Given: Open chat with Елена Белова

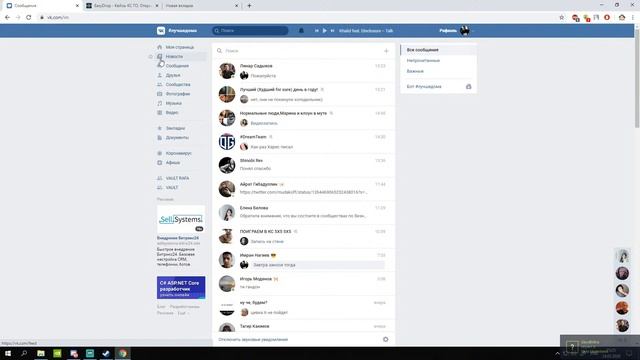Looking at the screenshot, I should point(303,213).
